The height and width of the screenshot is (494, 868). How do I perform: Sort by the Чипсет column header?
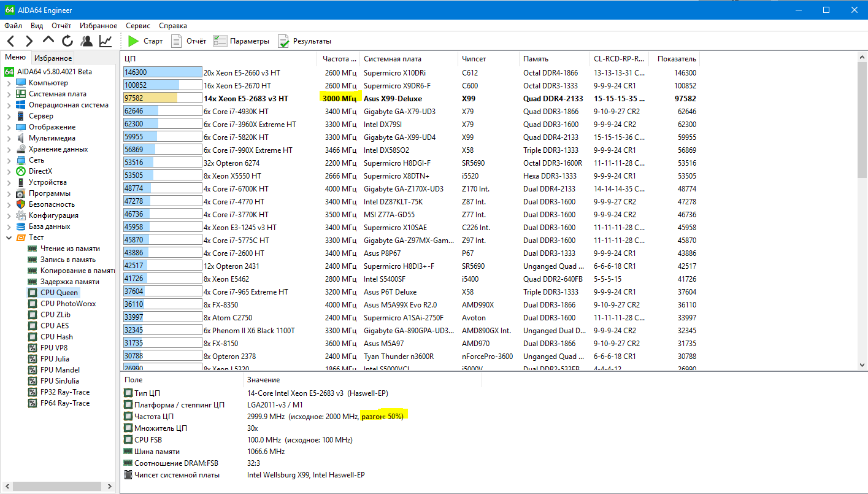pos(488,59)
